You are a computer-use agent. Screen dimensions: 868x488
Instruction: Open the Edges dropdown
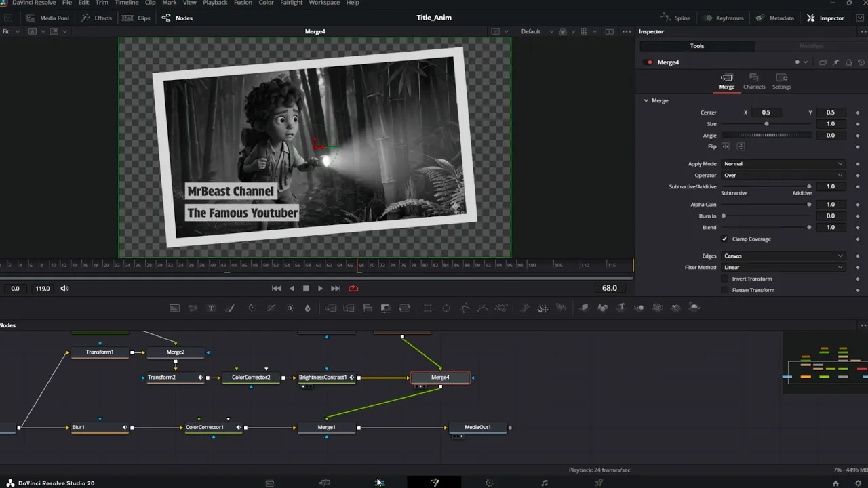(x=783, y=256)
